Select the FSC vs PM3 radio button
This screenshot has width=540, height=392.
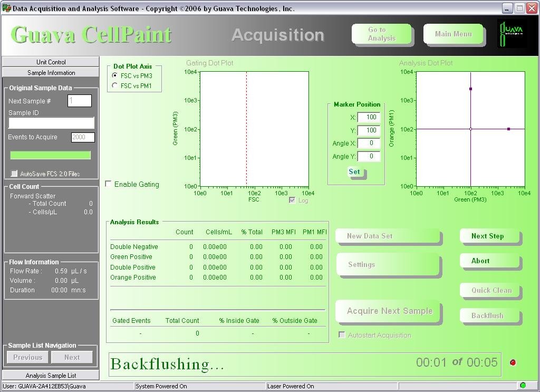(x=115, y=75)
